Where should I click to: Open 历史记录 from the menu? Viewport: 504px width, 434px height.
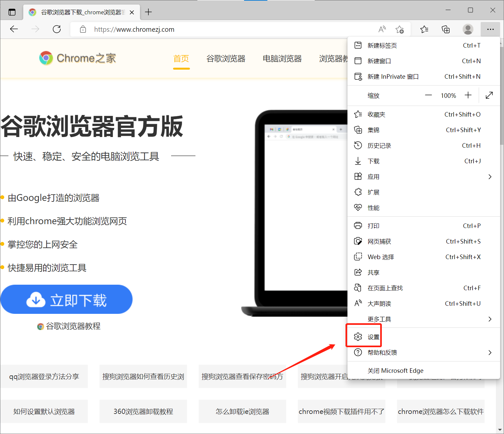(x=380, y=145)
